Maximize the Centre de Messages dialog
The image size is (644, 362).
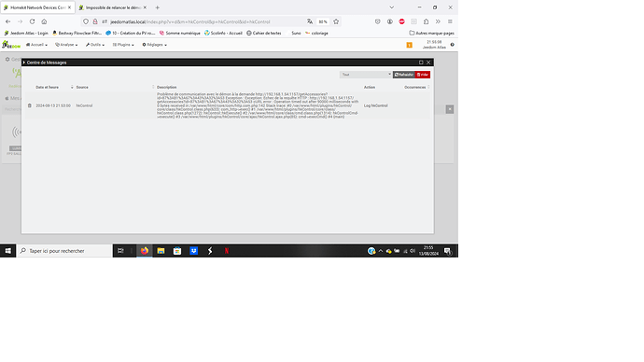tap(421, 63)
